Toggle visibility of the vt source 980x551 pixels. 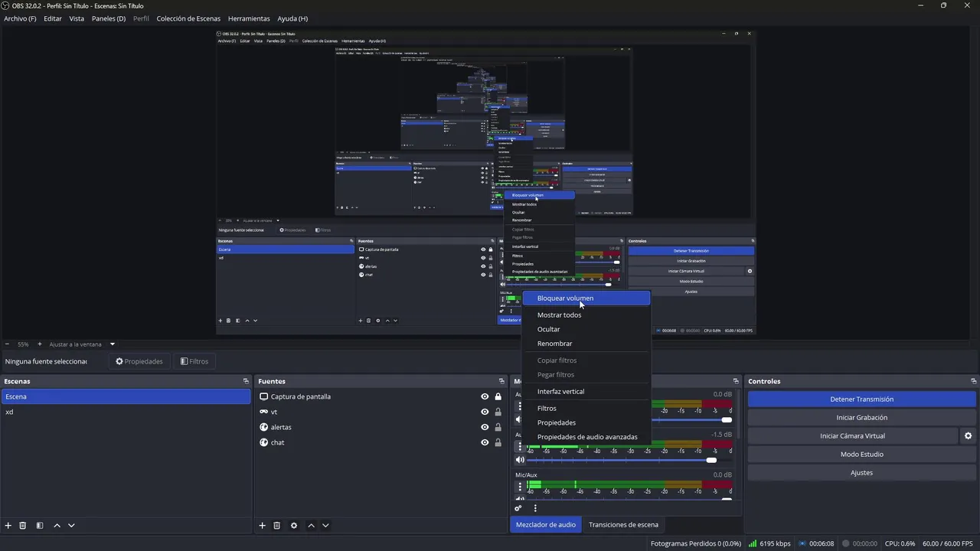coord(485,412)
